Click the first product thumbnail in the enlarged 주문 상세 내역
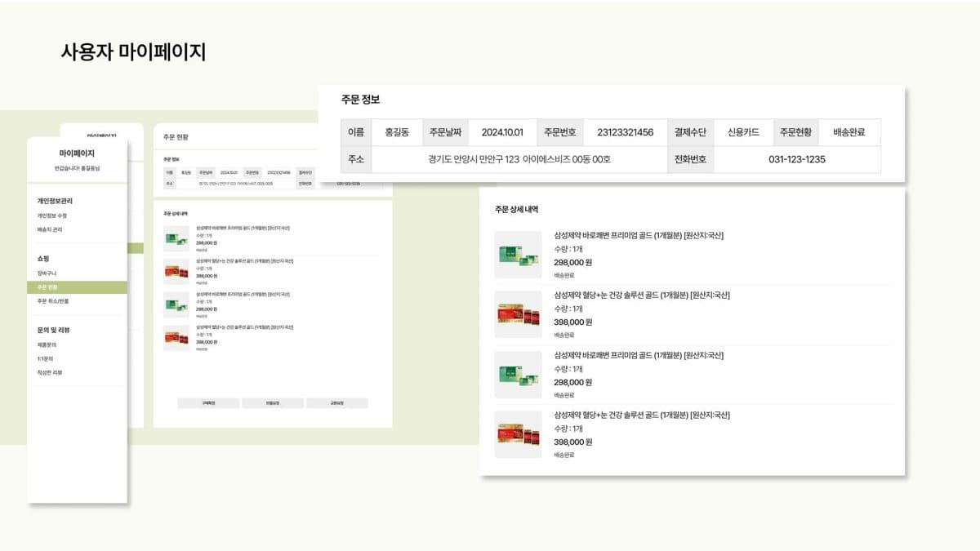Viewport: 980px width, 551px height. [519, 255]
